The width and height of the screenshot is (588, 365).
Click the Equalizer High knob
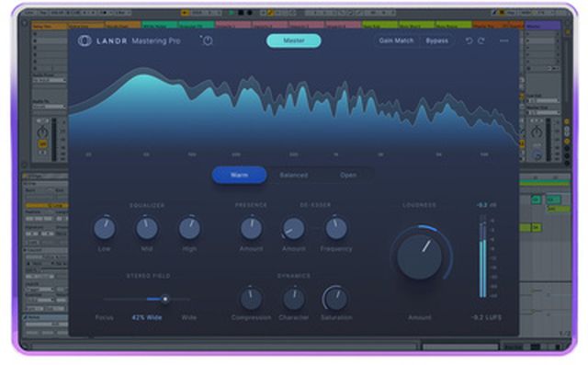[189, 228]
